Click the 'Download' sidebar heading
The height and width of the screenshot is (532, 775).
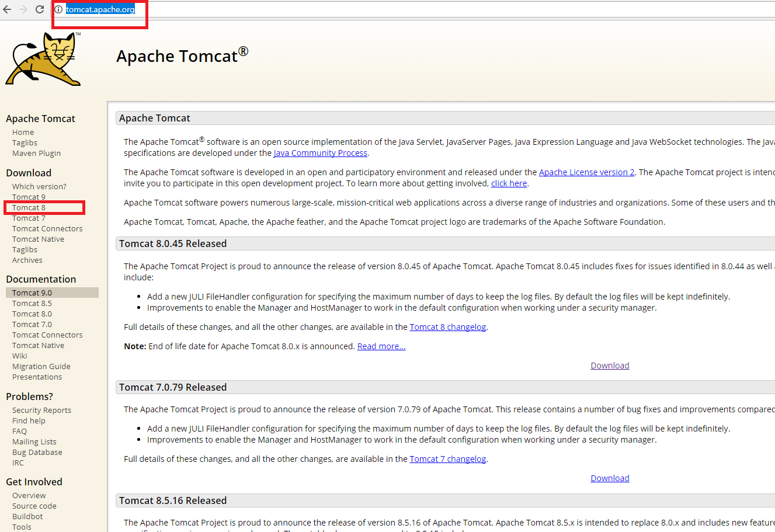tap(29, 173)
